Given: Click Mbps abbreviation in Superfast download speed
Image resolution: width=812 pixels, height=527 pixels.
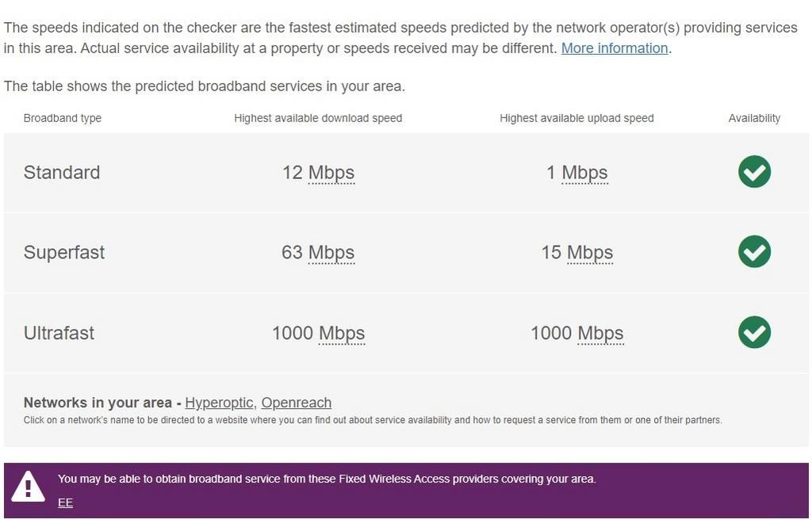Looking at the screenshot, I should tap(331, 253).
